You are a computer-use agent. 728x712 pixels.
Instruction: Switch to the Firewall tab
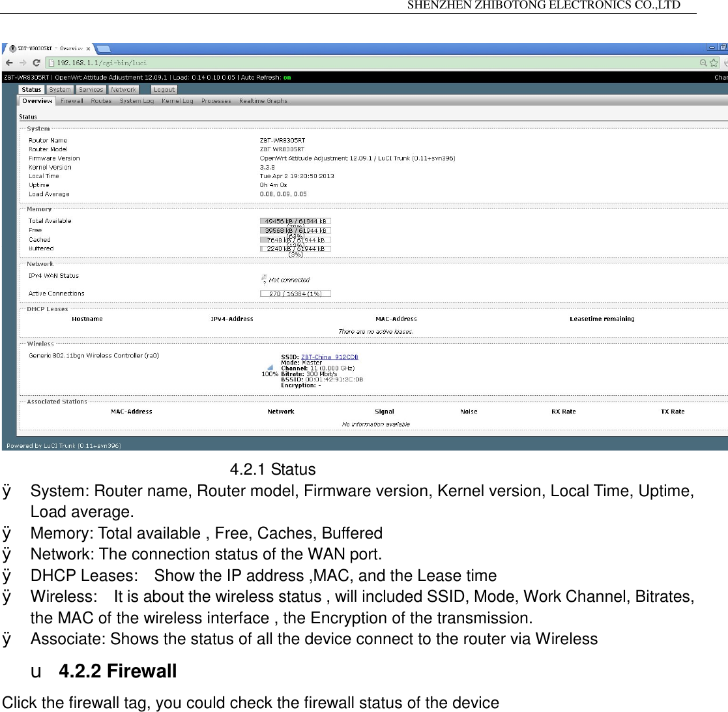click(72, 101)
